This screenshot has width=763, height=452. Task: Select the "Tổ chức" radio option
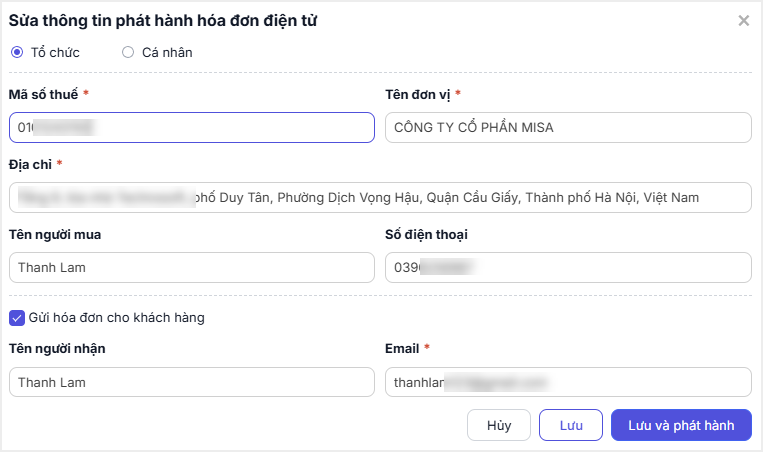point(17,52)
